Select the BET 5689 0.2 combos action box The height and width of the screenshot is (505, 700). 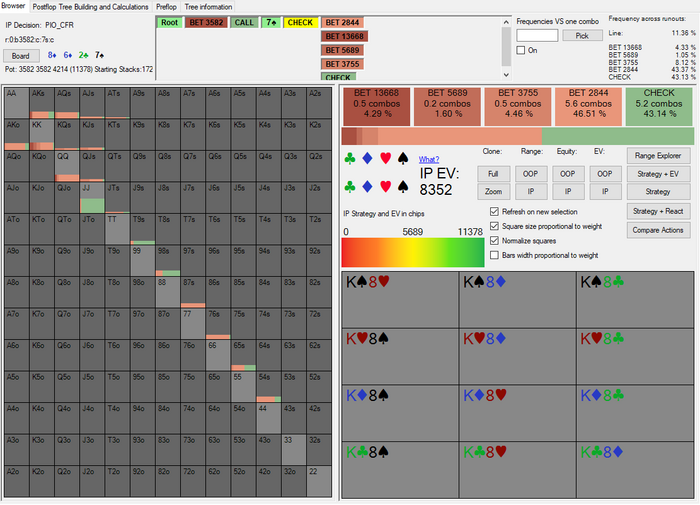(x=447, y=106)
